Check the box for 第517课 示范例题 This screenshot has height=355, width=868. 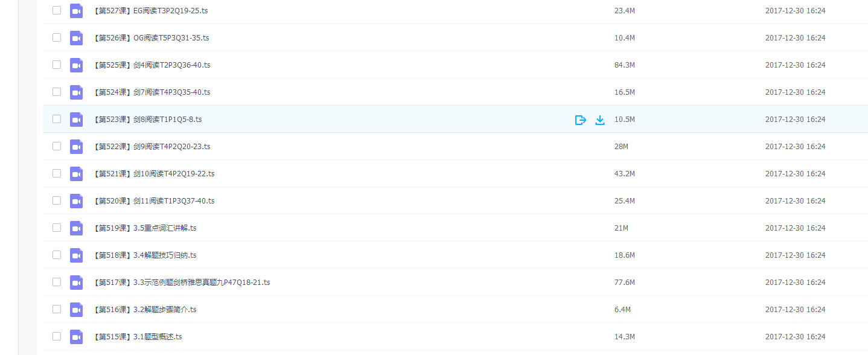(57, 282)
